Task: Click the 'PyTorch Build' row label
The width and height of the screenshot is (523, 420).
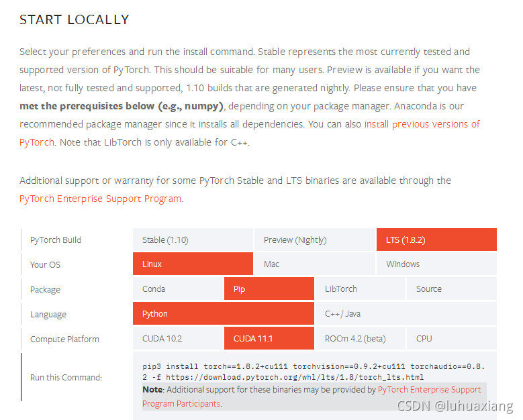Action: [56, 240]
